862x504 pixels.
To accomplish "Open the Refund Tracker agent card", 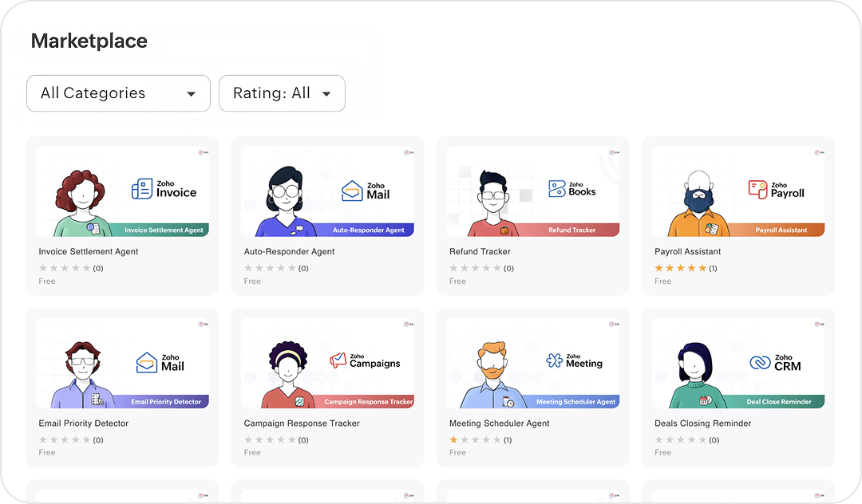I will pyautogui.click(x=532, y=215).
